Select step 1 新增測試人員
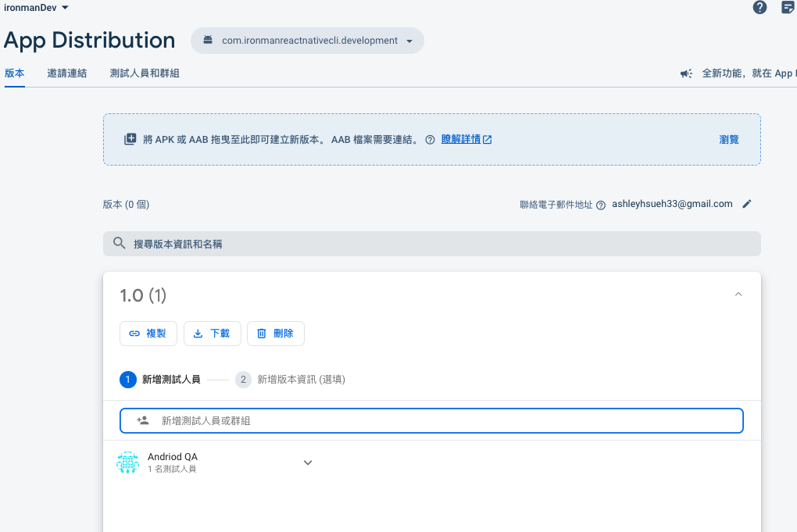The width and height of the screenshot is (797, 532). tap(160, 380)
